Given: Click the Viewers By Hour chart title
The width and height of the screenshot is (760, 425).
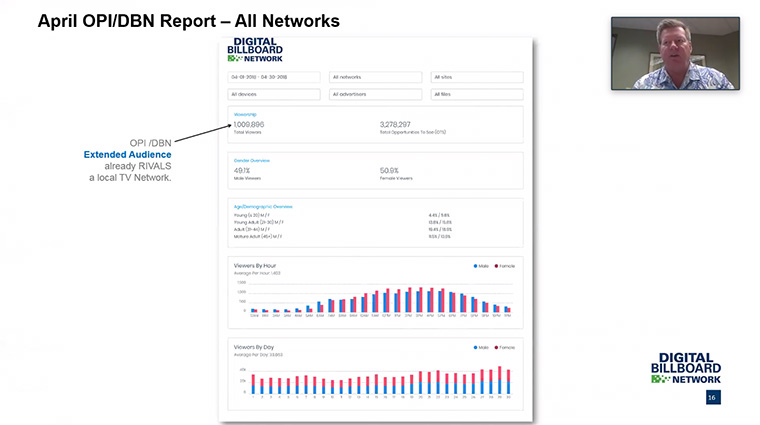Looking at the screenshot, I should 255,266.
